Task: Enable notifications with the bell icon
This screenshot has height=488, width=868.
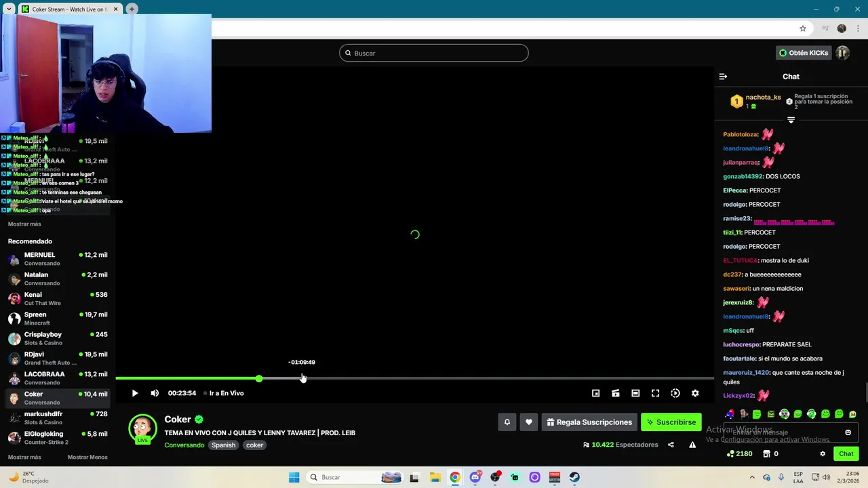Action: (507, 422)
